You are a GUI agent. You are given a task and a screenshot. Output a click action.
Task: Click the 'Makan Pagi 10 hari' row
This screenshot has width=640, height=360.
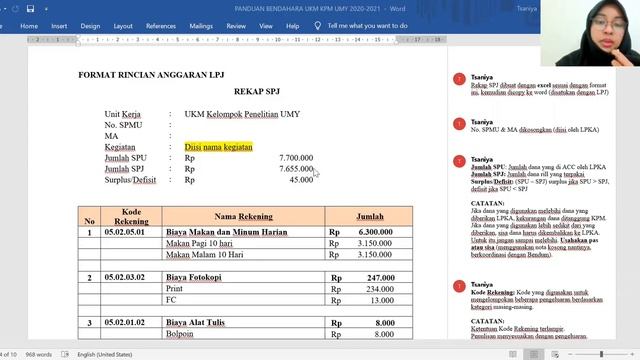[x=245, y=243]
